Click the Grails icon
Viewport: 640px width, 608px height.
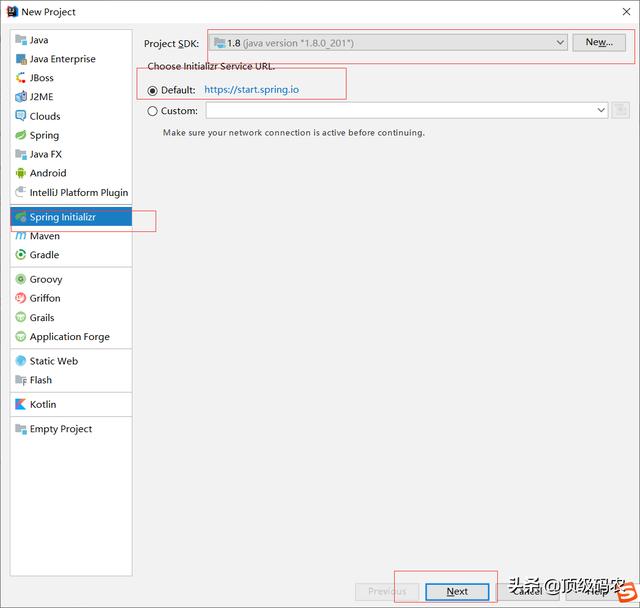(21, 317)
